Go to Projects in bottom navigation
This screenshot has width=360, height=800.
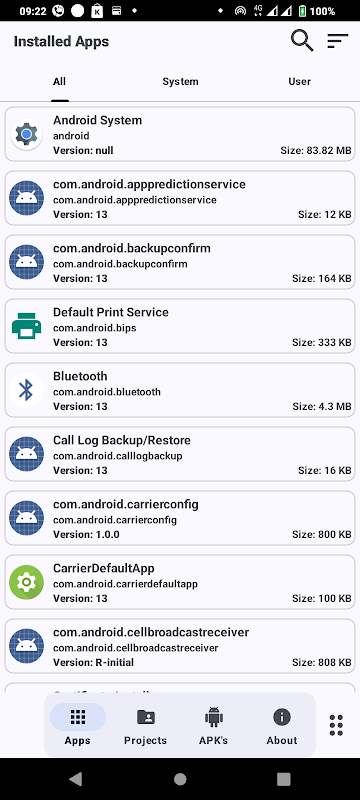tap(145, 728)
